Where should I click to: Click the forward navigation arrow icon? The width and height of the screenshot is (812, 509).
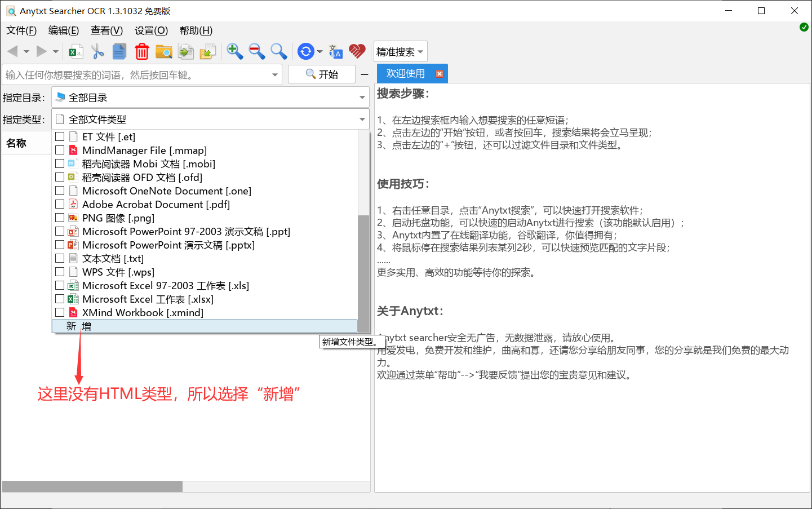click(42, 51)
